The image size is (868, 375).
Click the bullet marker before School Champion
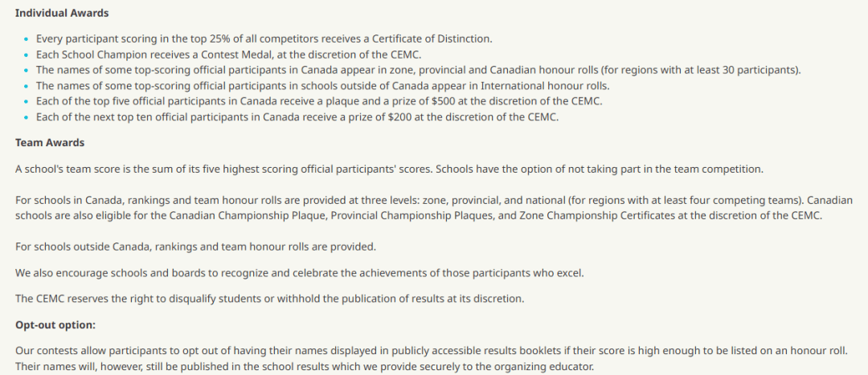[26, 55]
